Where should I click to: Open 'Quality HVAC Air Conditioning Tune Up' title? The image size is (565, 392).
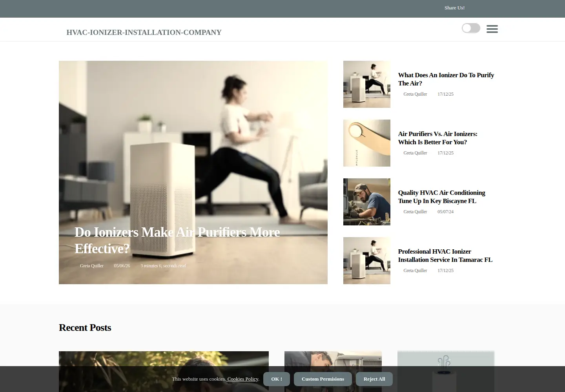click(442, 197)
